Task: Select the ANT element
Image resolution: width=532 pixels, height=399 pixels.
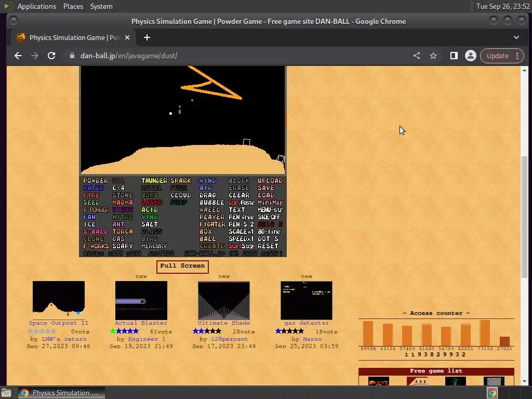Action: [118, 224]
